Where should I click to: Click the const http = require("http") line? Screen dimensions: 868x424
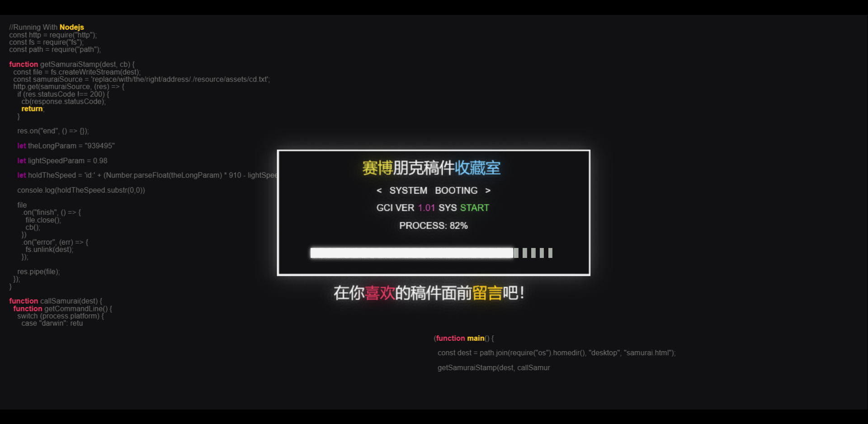tap(53, 35)
